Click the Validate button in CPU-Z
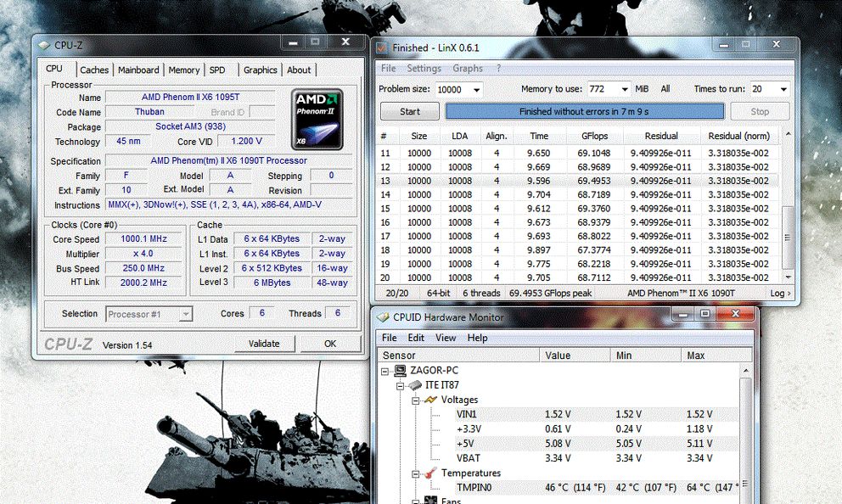This screenshot has height=504, width=842. click(264, 344)
